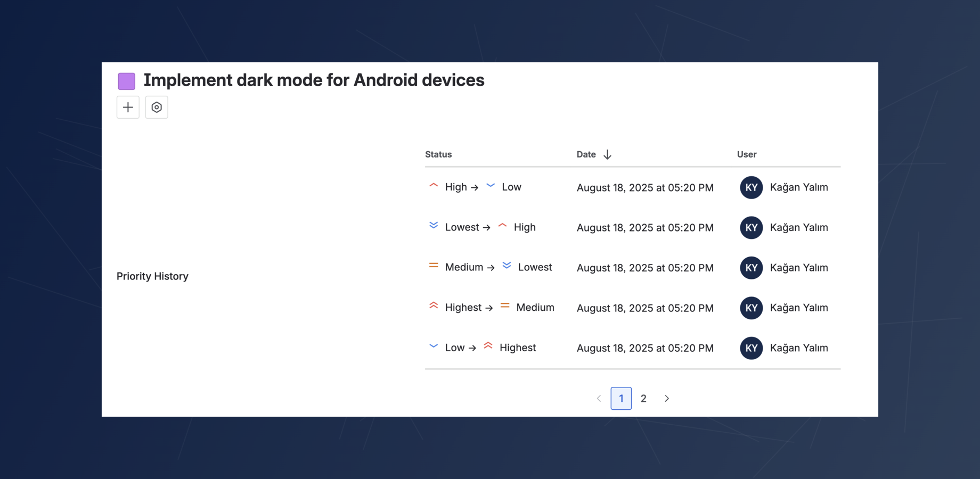
Task: Click the Status column header
Action: (438, 154)
